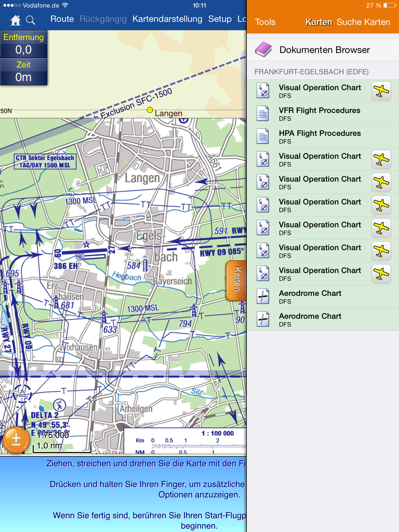Screen dimensions: 399x532
Task: Switch to the Tools tab
Action: click(x=265, y=22)
